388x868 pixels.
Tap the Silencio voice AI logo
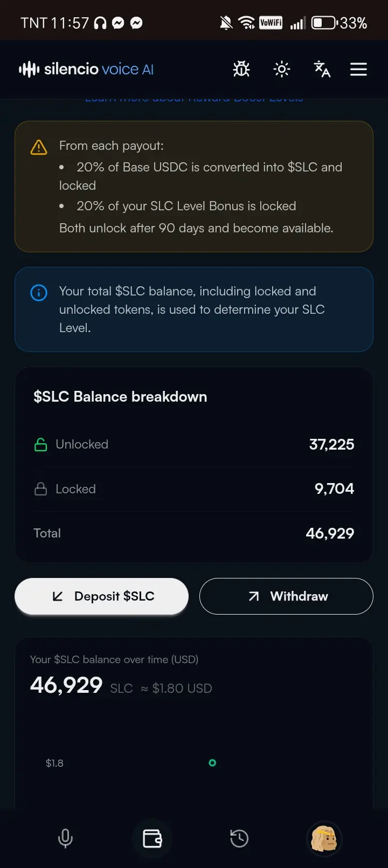point(86,69)
